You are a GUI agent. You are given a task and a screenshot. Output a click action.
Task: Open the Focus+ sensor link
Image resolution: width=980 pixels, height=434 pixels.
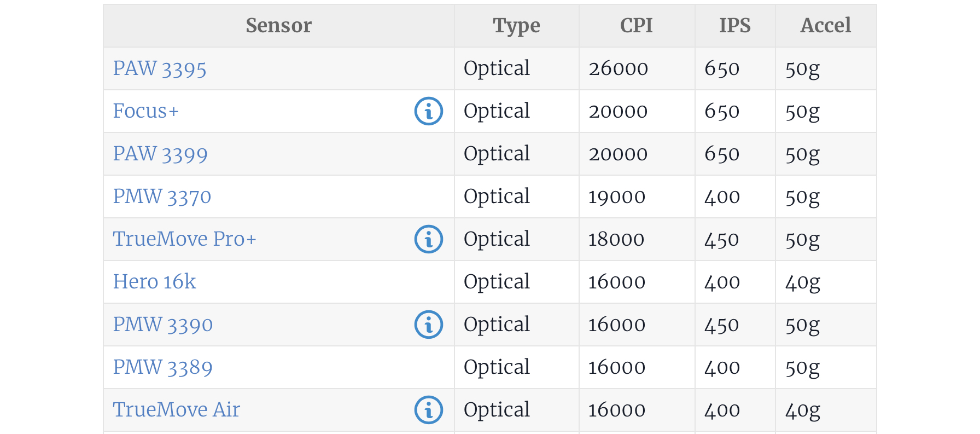(145, 112)
